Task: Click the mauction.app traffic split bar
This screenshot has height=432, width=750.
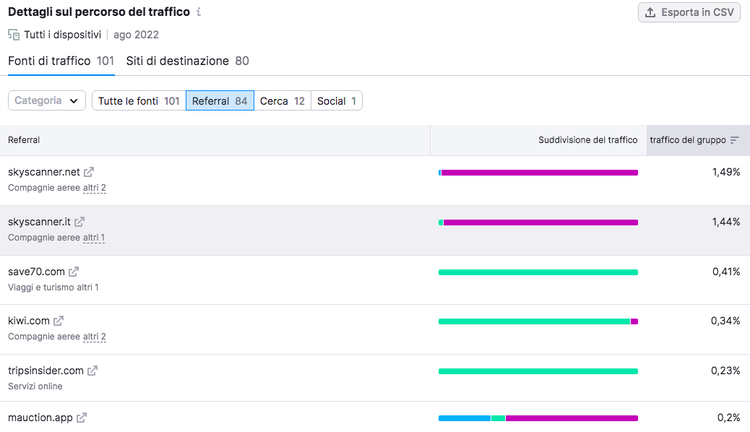Action: tap(538, 418)
